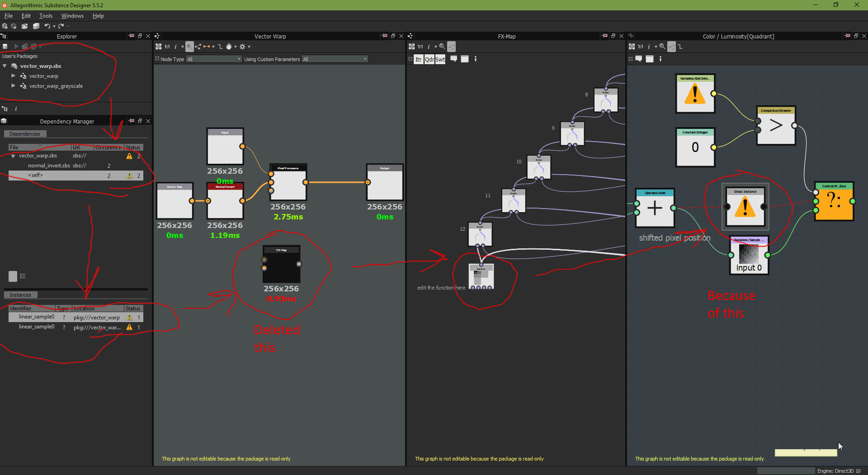Image resolution: width=868 pixels, height=475 pixels.
Task: Open Using Custom Parameters dropdown
Action: click(335, 59)
